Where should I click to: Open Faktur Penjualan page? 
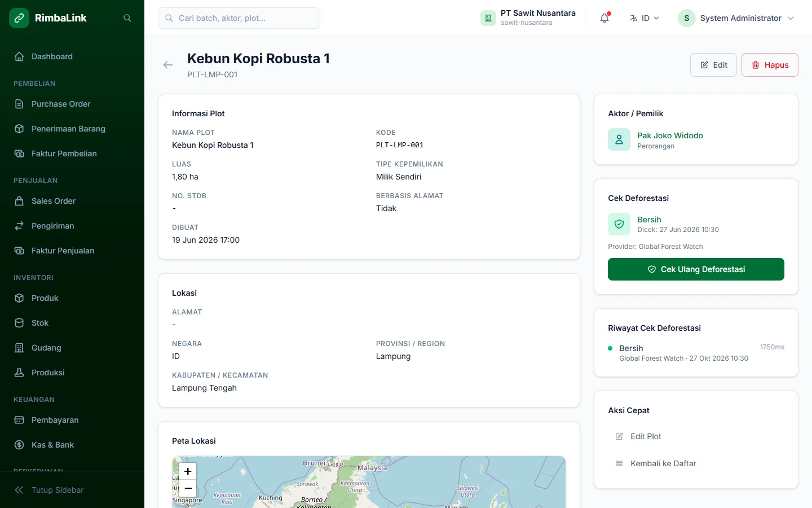click(72, 251)
